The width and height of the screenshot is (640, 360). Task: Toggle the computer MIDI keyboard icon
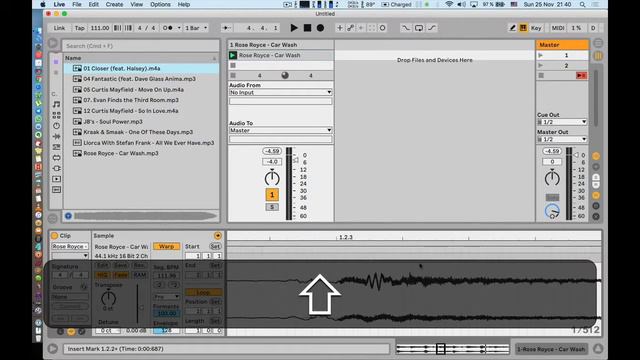click(523, 28)
